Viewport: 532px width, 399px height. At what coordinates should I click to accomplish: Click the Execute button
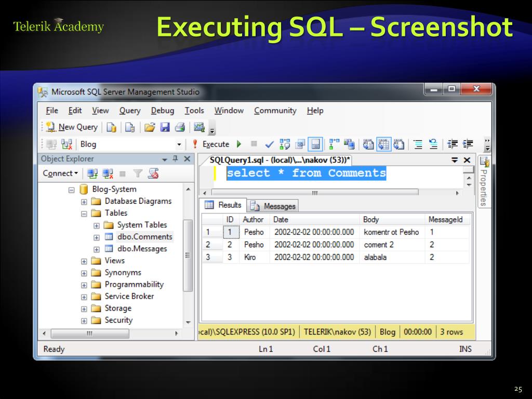click(x=211, y=144)
